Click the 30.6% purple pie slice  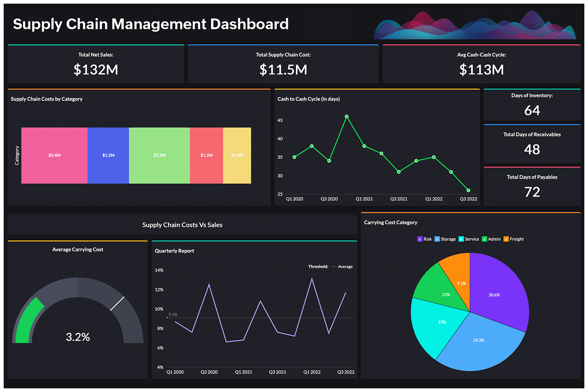495,295
